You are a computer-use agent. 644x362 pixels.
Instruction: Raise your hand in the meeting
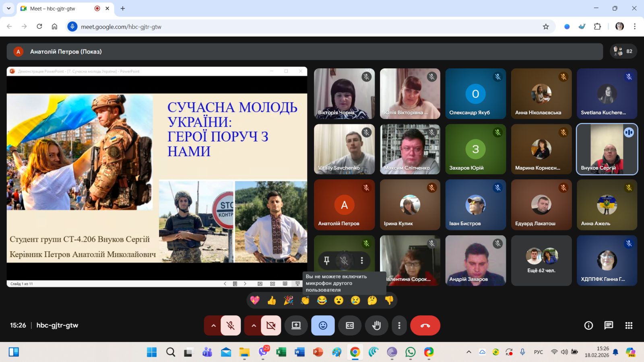(376, 325)
